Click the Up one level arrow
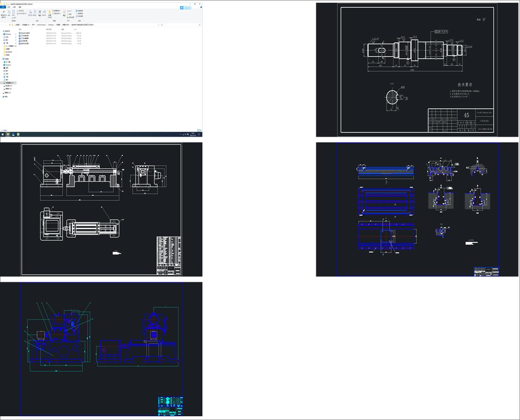Image resolution: width=520 pixels, height=420 pixels. pos(10,25)
